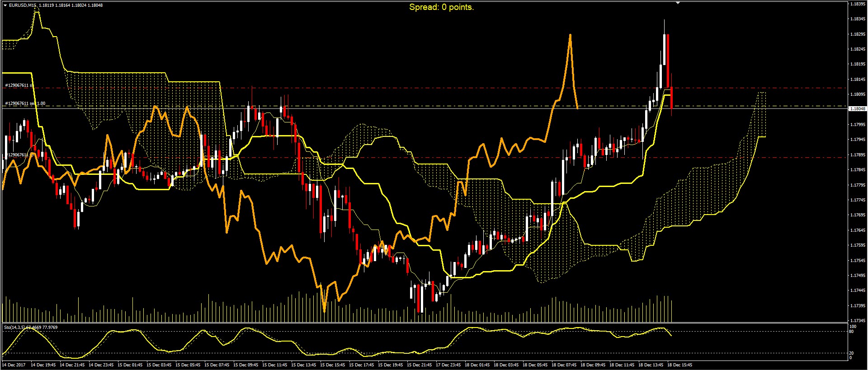Click the EURUSD,M15 symbol title text
The width and height of the screenshot is (868, 370).
click(23, 5)
